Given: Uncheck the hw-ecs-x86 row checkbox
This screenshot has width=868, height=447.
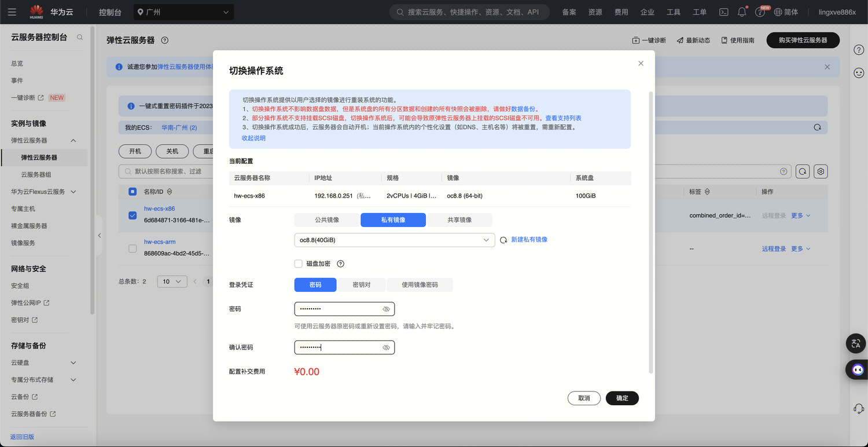Looking at the screenshot, I should (133, 215).
